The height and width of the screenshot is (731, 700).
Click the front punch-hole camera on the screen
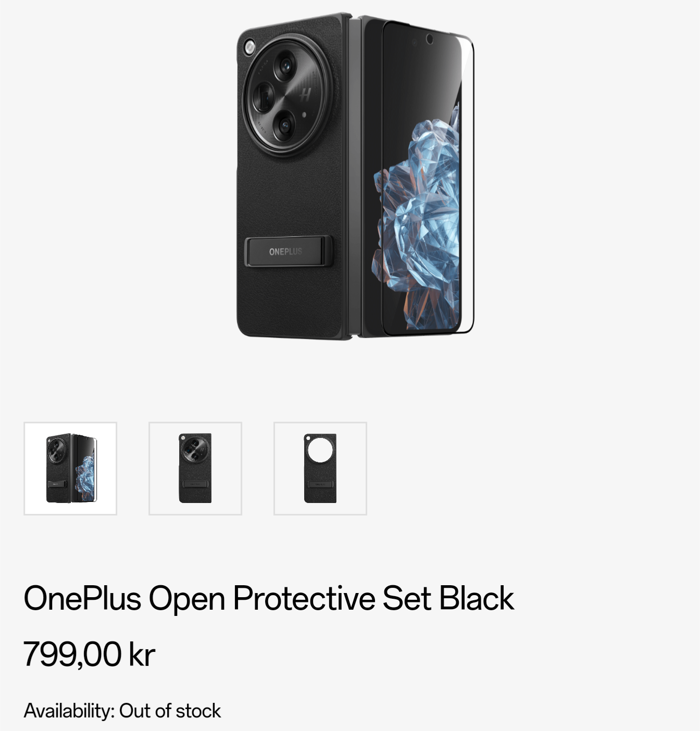pos(430,39)
